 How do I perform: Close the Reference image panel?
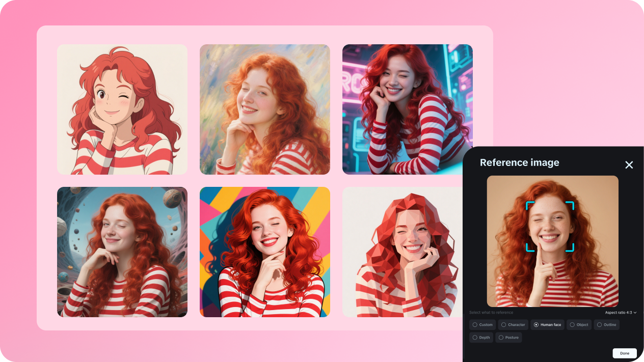click(x=629, y=165)
